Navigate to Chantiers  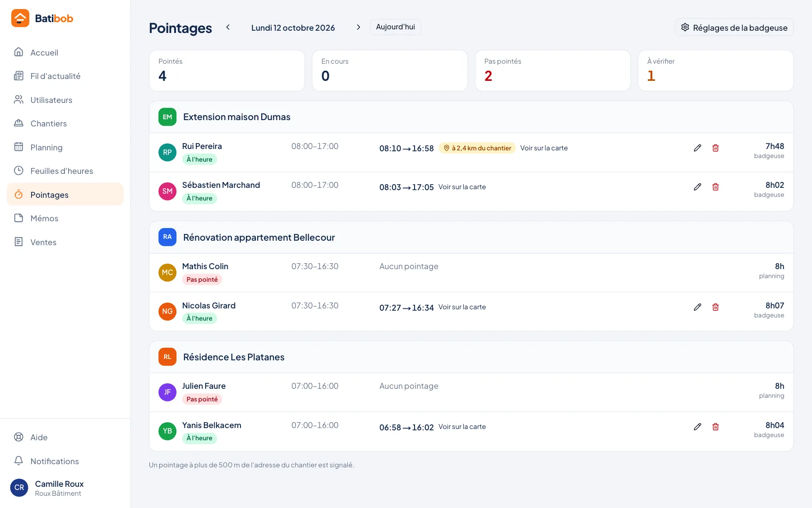[x=65, y=123]
